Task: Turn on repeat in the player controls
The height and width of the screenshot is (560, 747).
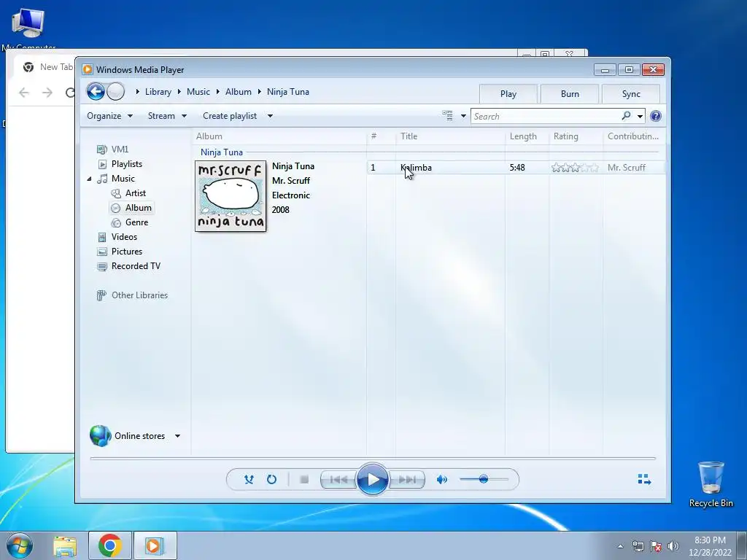Action: pyautogui.click(x=271, y=479)
